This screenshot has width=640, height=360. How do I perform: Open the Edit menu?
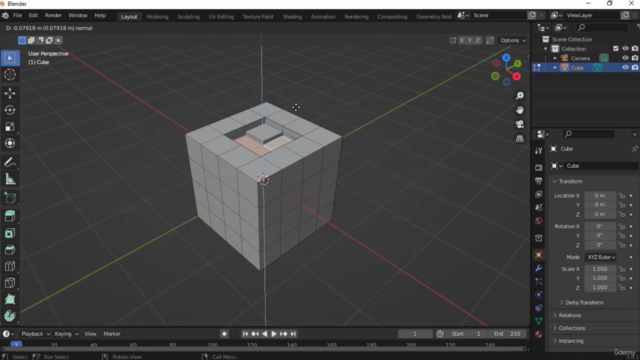(x=33, y=16)
